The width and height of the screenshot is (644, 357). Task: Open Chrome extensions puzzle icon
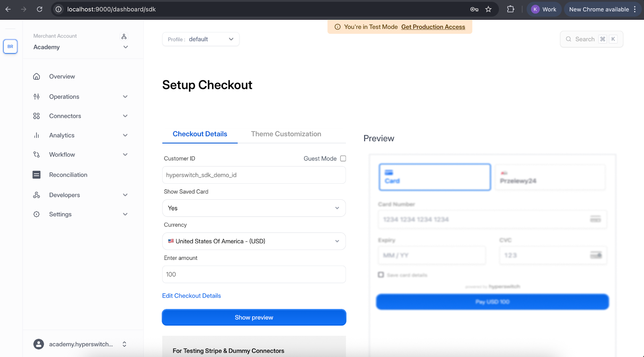(510, 9)
